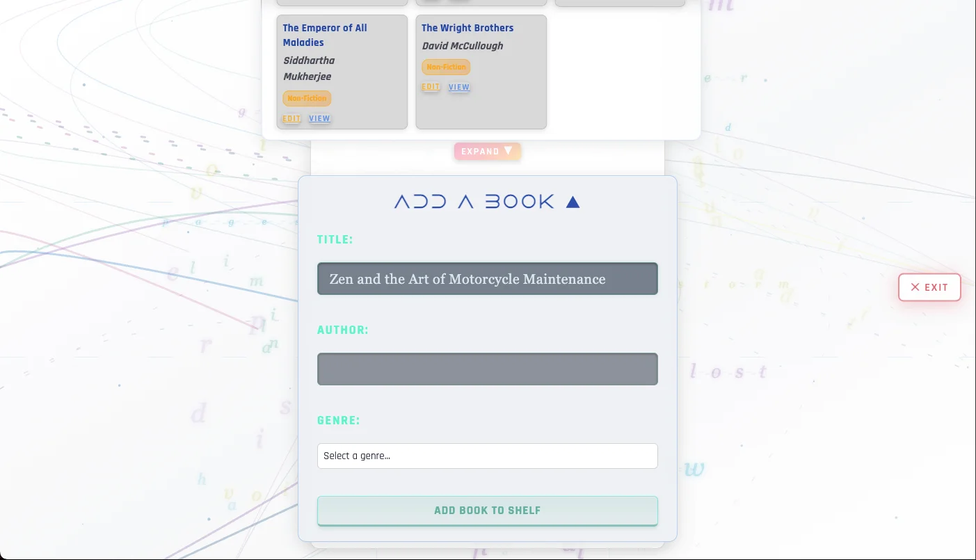
Task: Click the empty AUTHOR input field
Action: (x=487, y=369)
